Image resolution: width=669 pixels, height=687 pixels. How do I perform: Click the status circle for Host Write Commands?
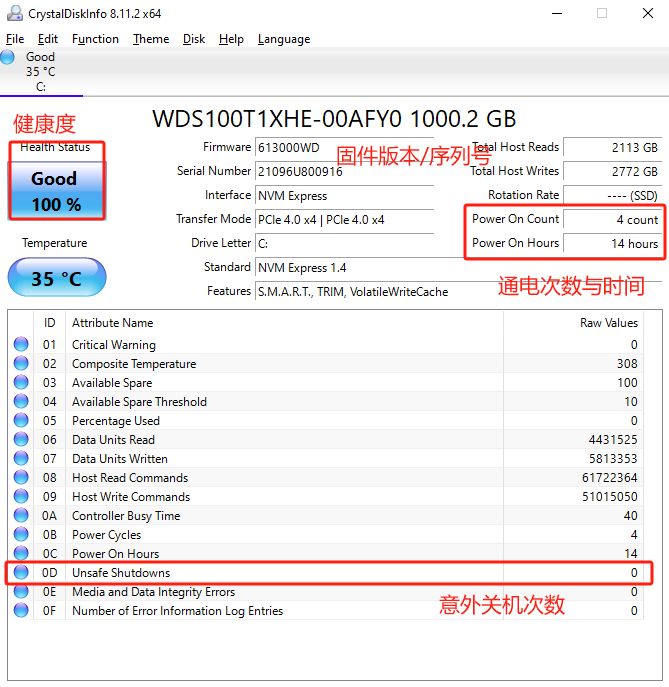tap(21, 496)
